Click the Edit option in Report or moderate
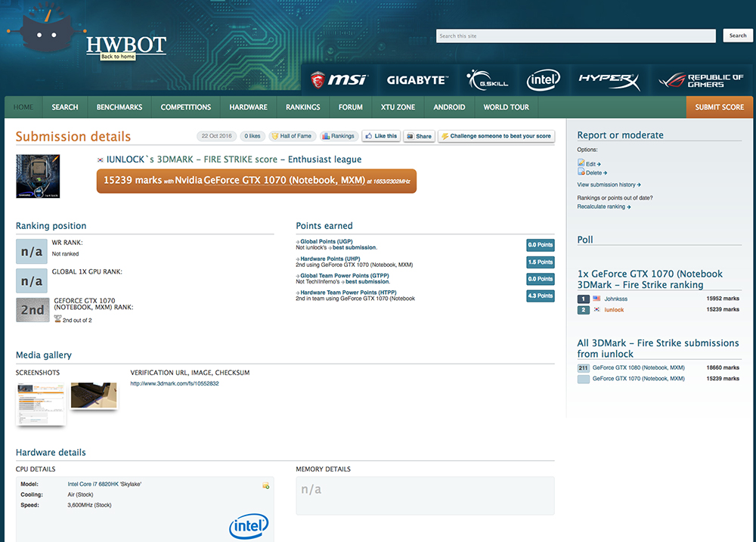 pos(589,163)
